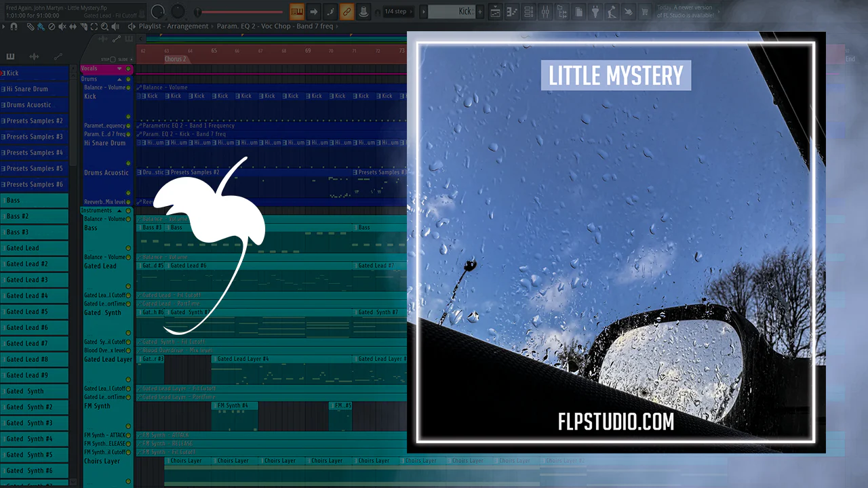Mute the Drums group track
Screen dimensions: 868x488
point(129,79)
